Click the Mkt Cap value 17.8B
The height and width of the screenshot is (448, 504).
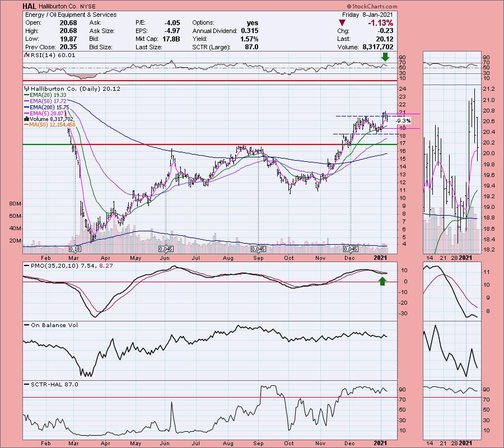click(x=171, y=39)
